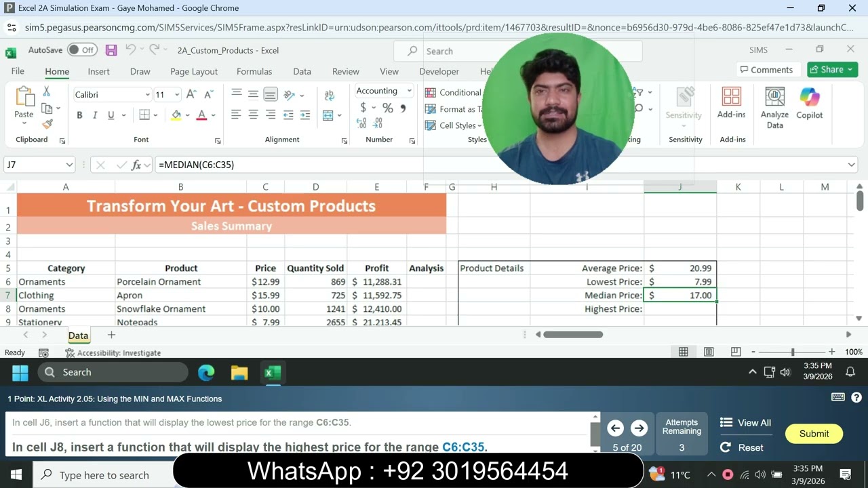Open the font size 11 dropdown
Screen dimensions: 868x488
pyautogui.click(x=177, y=95)
